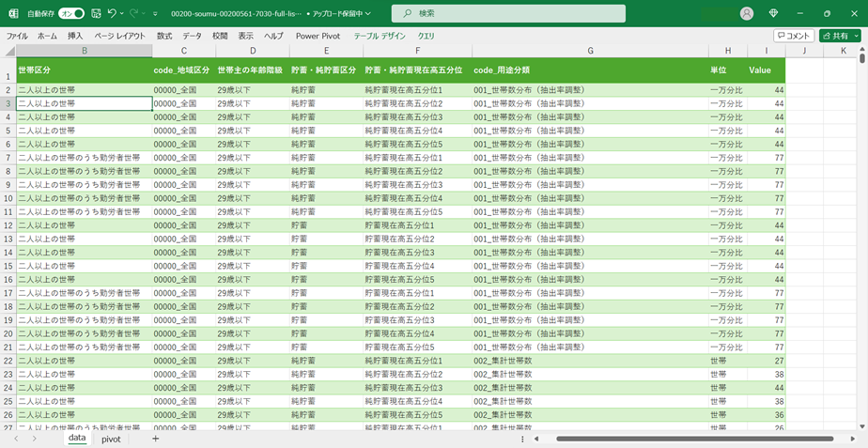Click the diamond premium icon
The width and height of the screenshot is (868, 448).
tap(773, 14)
